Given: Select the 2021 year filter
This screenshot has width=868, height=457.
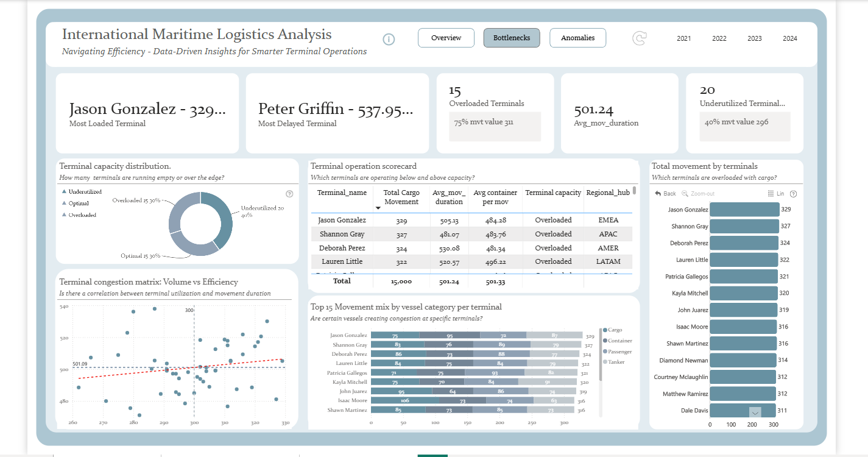Looking at the screenshot, I should point(684,38).
